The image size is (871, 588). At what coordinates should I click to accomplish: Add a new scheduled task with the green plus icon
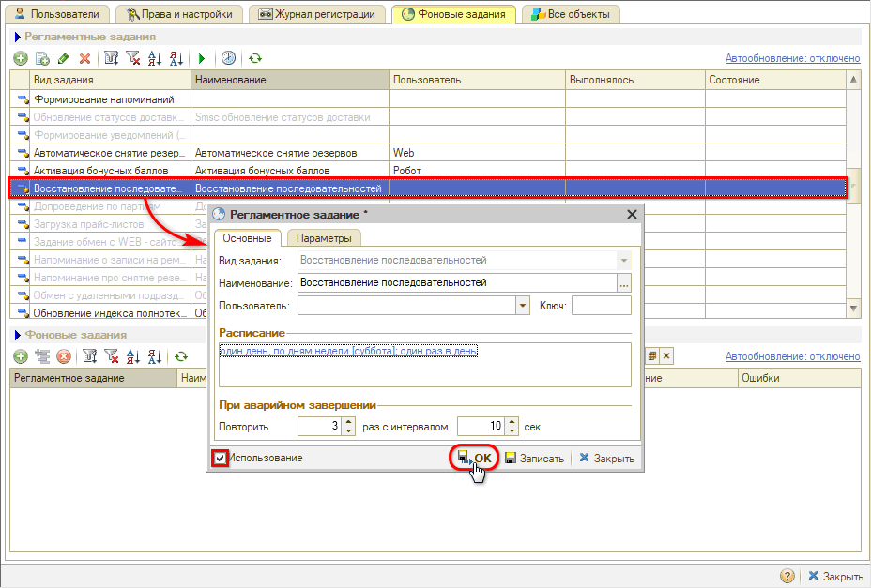click(x=20, y=58)
